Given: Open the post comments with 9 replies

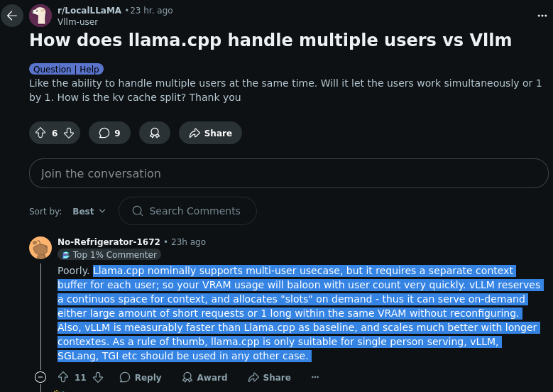Looking at the screenshot, I should point(110,133).
